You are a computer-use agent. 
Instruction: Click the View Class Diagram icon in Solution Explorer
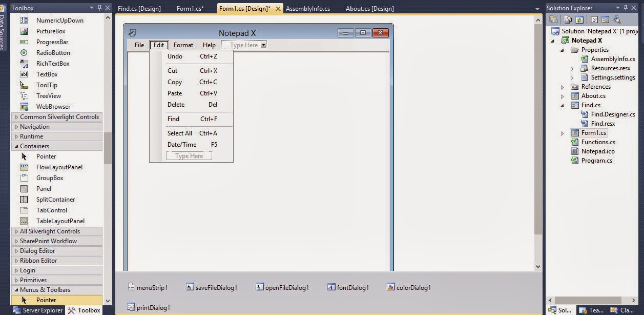pos(617,19)
